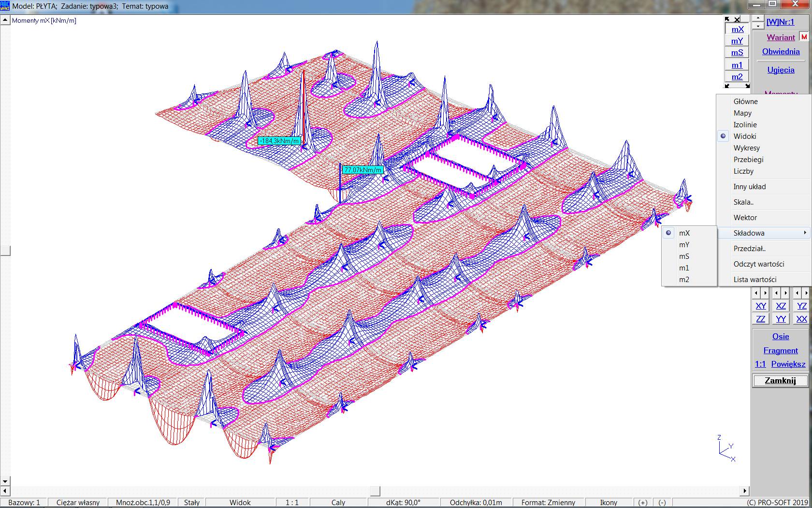This screenshot has height=508, width=812.
Task: Click the up stepper beside [W]Nr:1
Action: (758, 19)
